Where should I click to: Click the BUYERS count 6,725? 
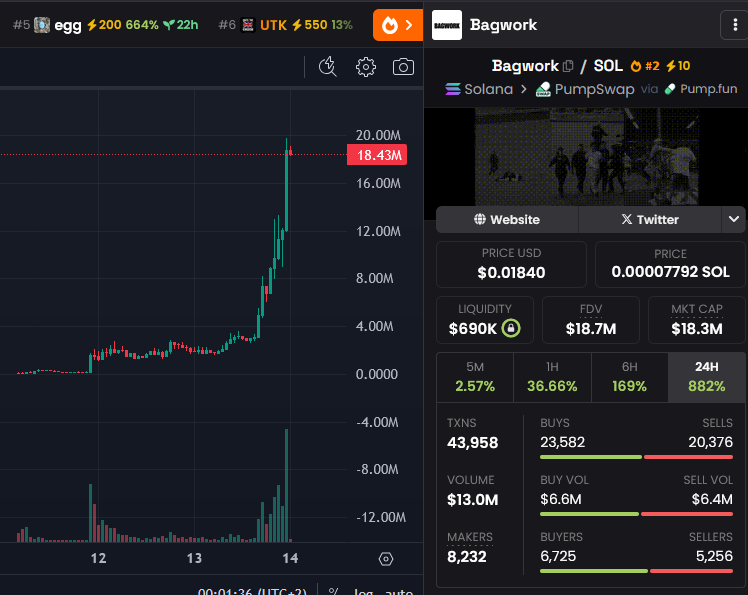click(558, 556)
